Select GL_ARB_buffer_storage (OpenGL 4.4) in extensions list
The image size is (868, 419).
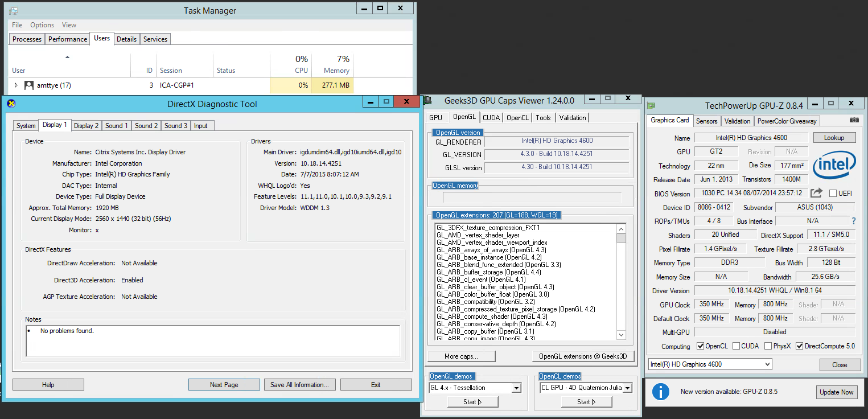pos(490,272)
